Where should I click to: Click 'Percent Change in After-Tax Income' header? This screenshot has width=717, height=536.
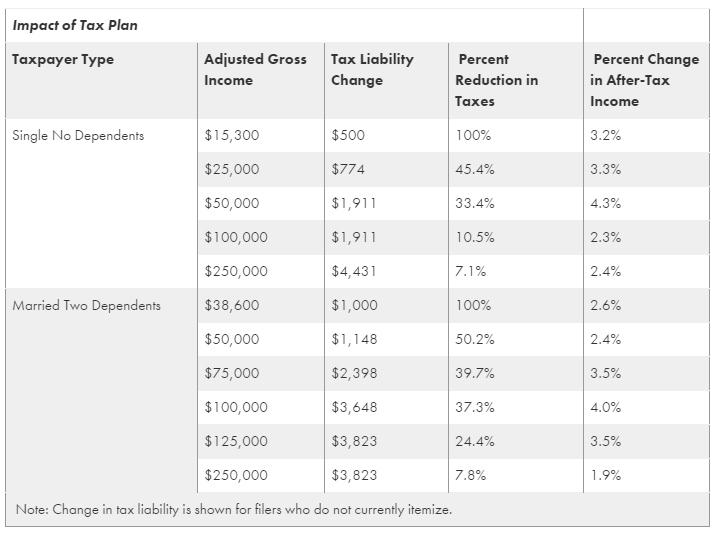tap(644, 80)
